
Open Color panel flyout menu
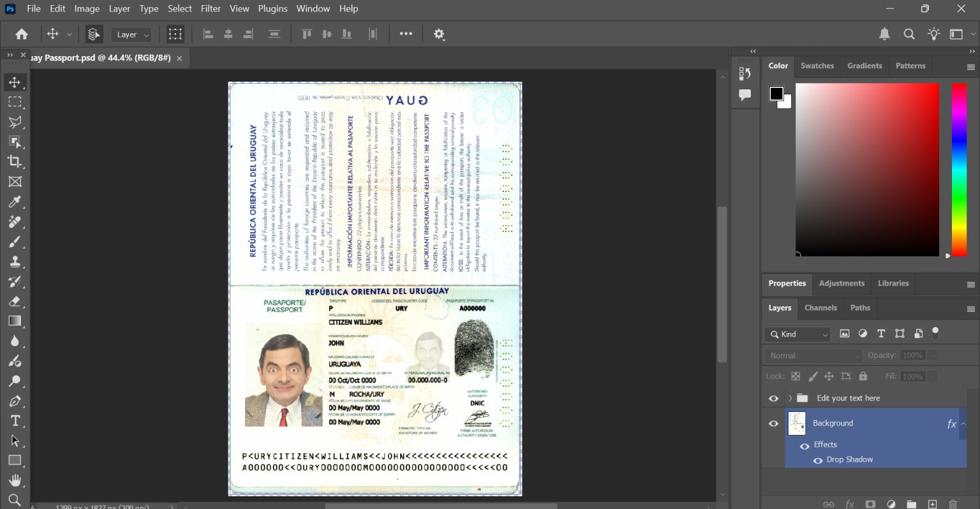970,67
